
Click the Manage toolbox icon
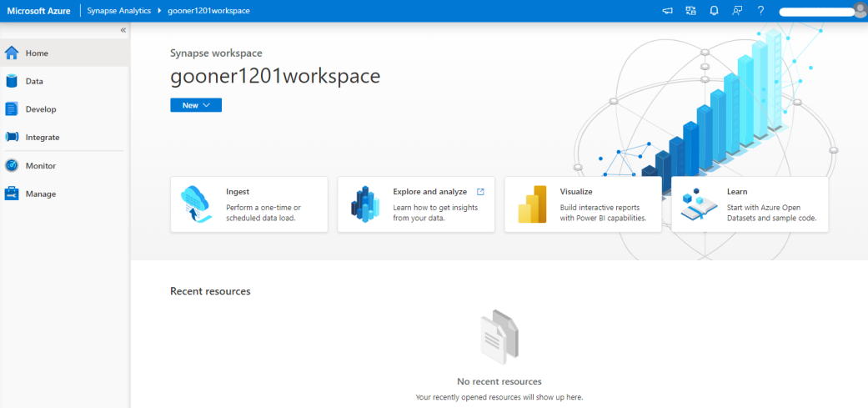12,194
